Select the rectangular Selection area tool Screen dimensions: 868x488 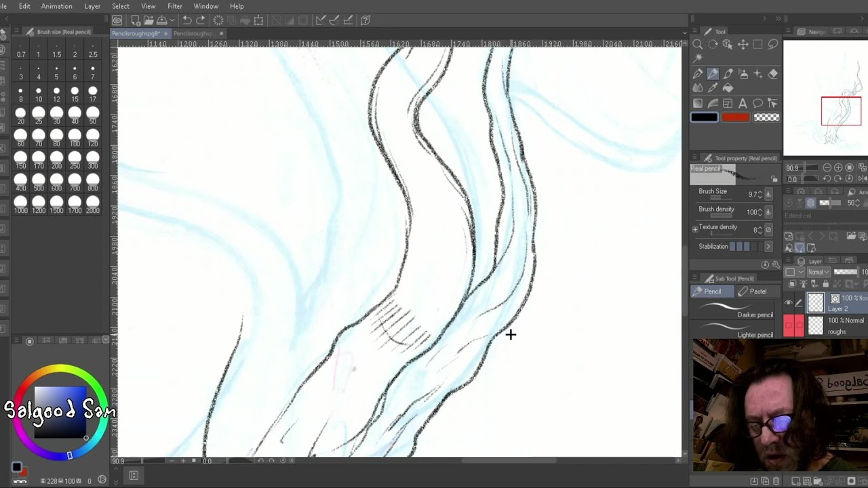[x=757, y=45]
